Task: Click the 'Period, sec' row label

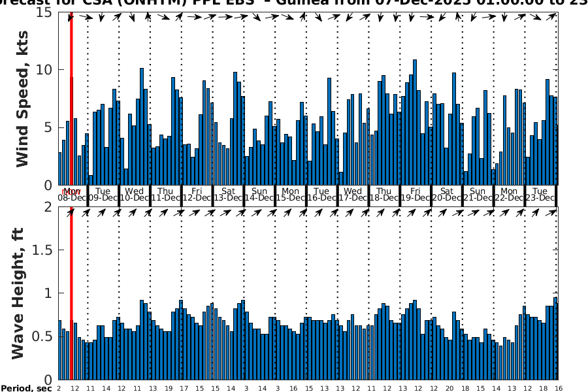Action: pyautogui.click(x=26, y=388)
